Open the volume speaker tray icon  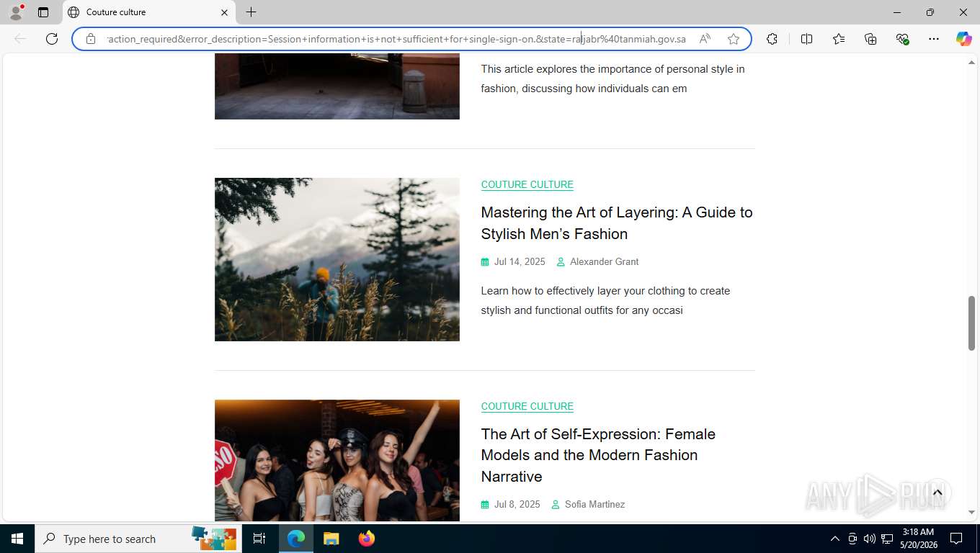pyautogui.click(x=869, y=539)
